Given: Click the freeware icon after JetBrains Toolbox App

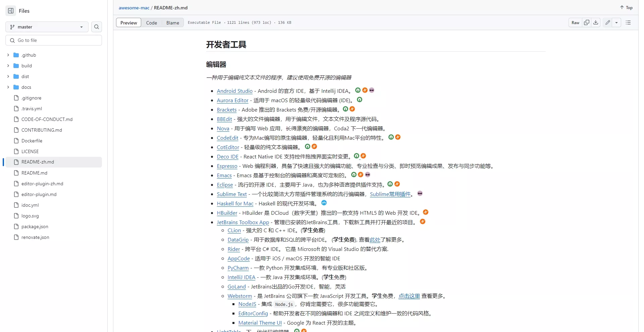Looking at the screenshot, I should click(x=423, y=221).
